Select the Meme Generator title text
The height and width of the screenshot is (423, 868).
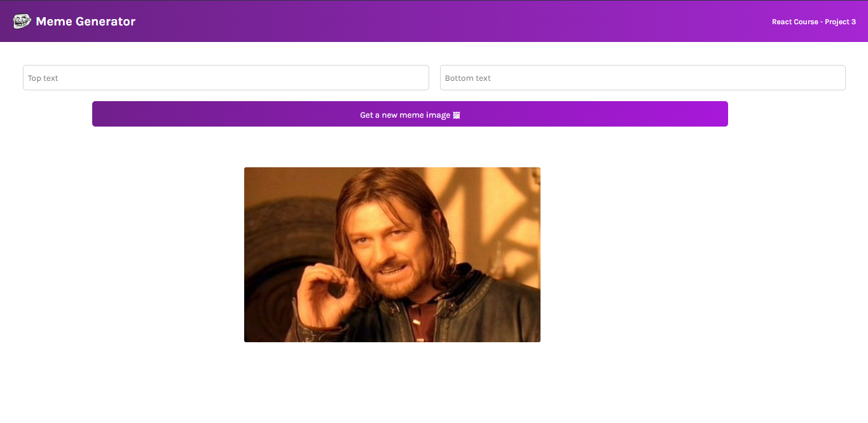[x=86, y=21]
